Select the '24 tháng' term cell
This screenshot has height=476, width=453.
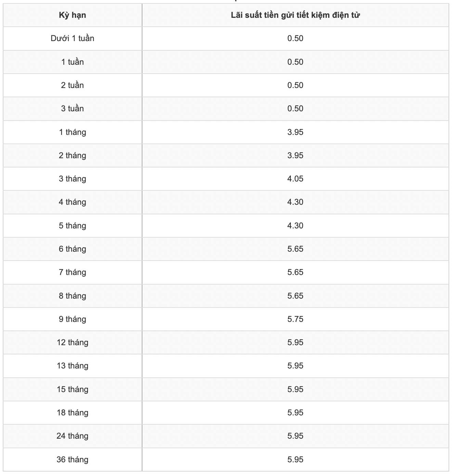tap(73, 436)
